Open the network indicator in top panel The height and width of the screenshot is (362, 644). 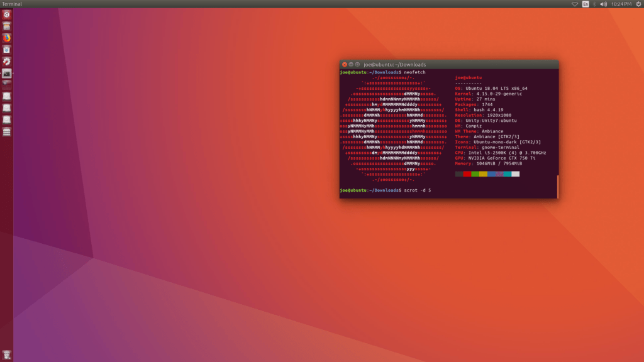pyautogui.click(x=575, y=4)
